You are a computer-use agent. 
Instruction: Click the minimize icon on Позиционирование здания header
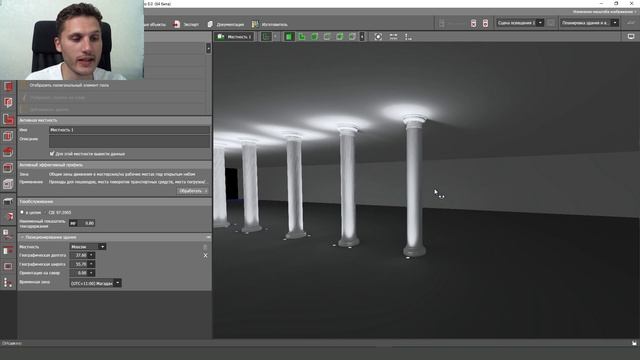[x=208, y=237]
